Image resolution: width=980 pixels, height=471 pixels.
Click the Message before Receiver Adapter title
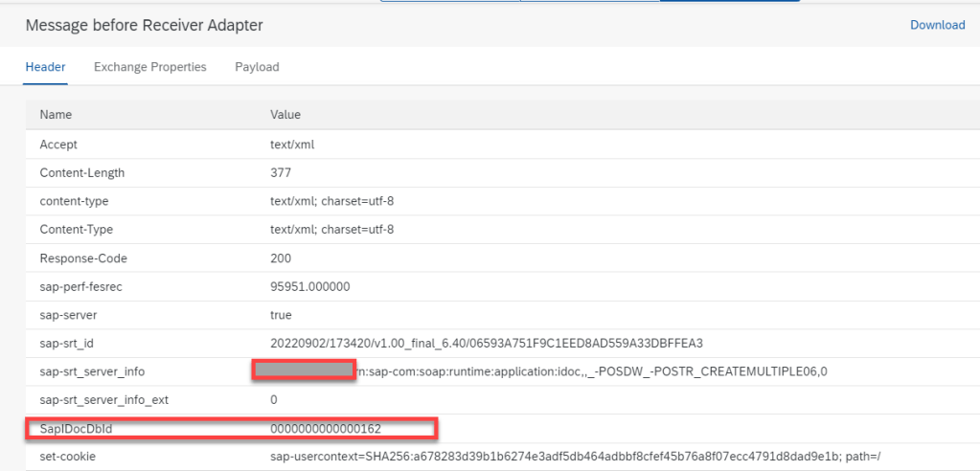click(144, 25)
